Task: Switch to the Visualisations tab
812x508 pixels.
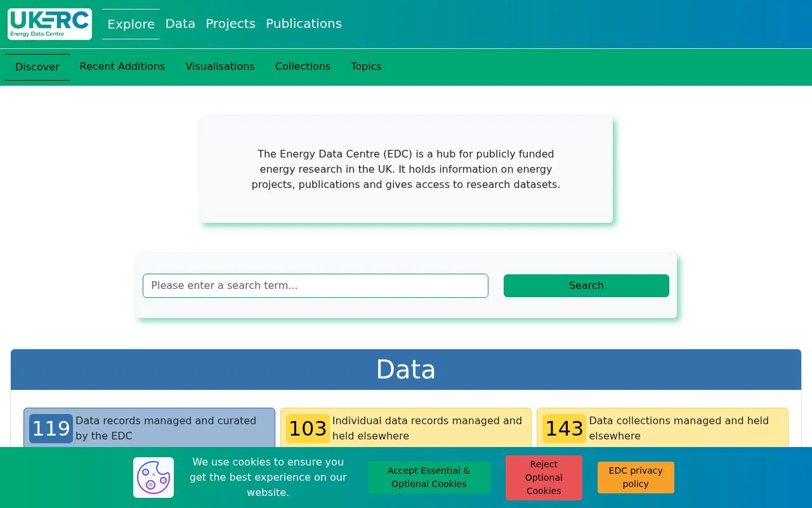Action: pyautogui.click(x=220, y=66)
